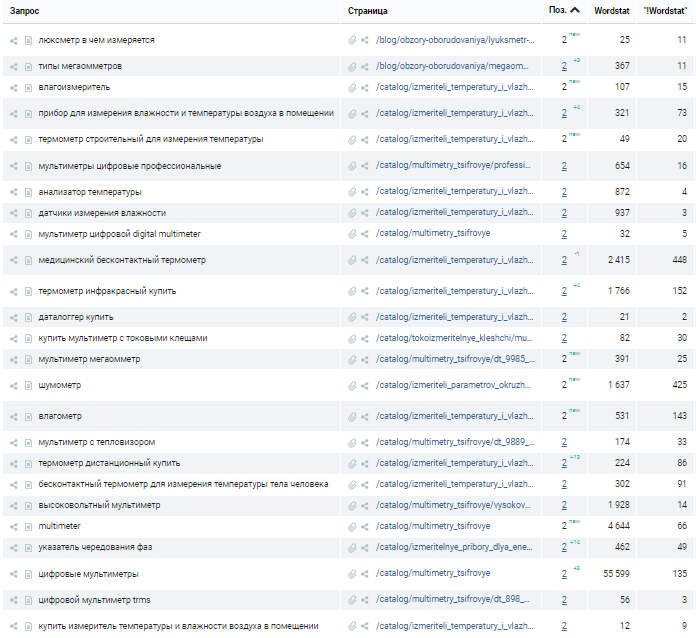Click Wordstat value '2 415'
This screenshot has height=638, width=696.
pyautogui.click(x=619, y=260)
